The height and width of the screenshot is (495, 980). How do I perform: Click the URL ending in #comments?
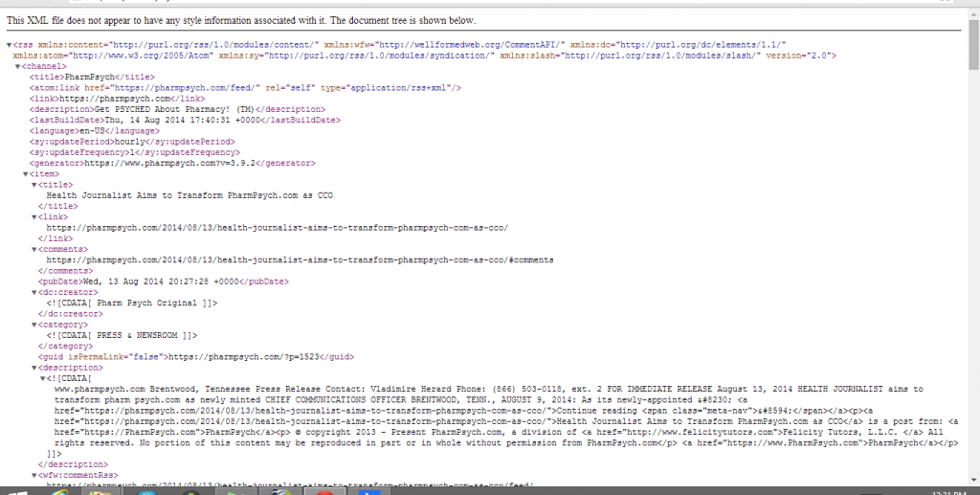point(300,260)
